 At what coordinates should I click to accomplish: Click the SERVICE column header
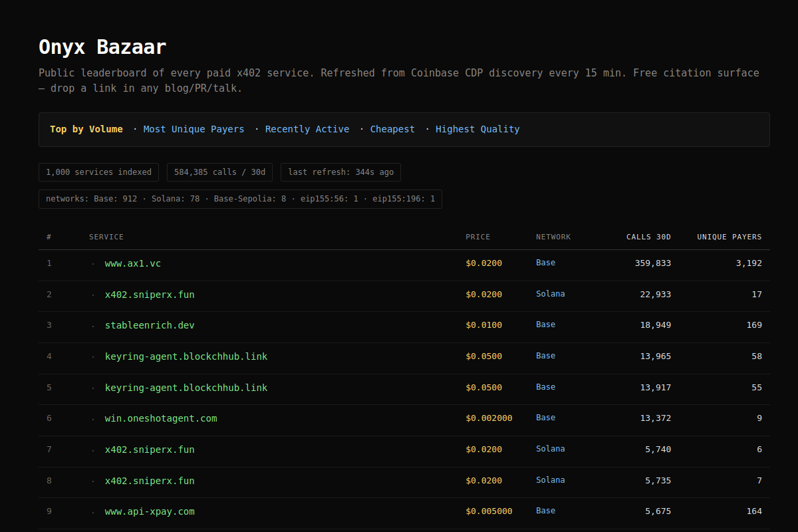click(106, 237)
